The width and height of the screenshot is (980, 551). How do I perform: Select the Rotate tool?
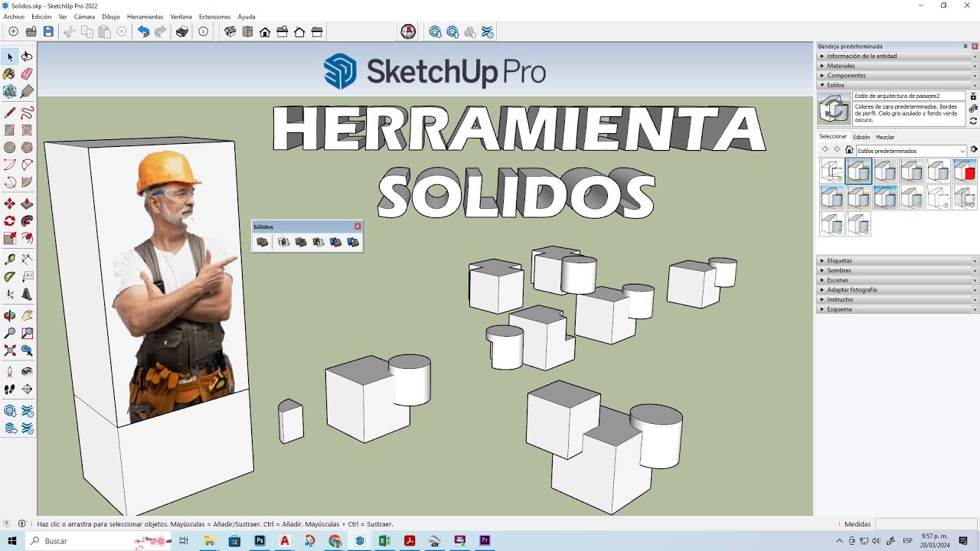tap(10, 221)
